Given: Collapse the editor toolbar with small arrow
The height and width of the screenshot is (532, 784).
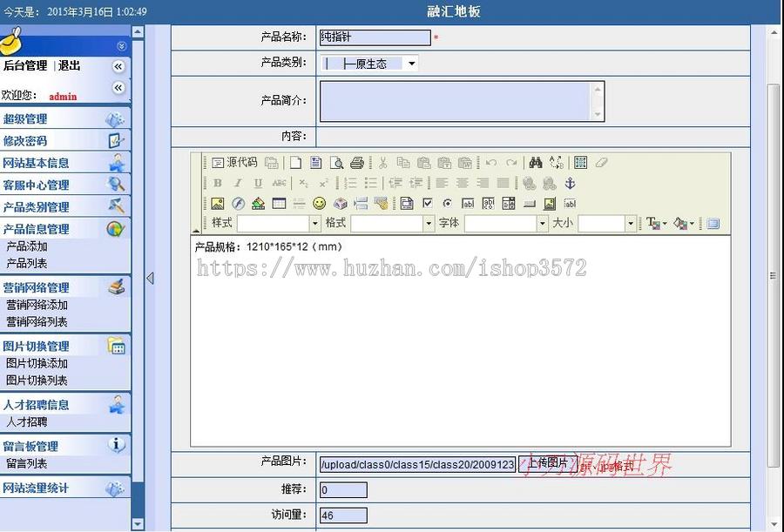Looking at the screenshot, I should [x=196, y=231].
